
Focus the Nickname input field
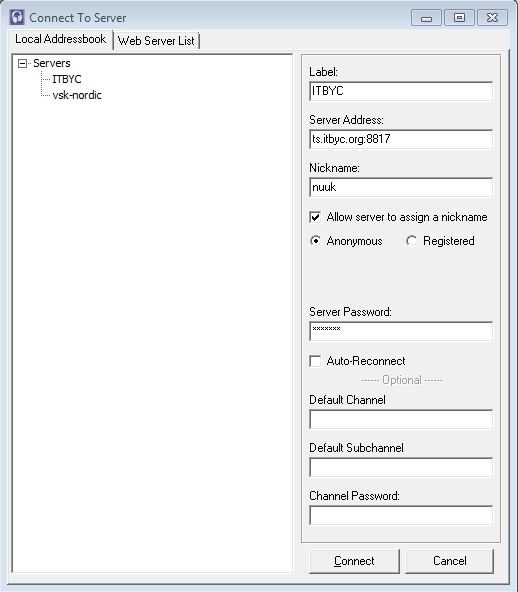coord(401,187)
